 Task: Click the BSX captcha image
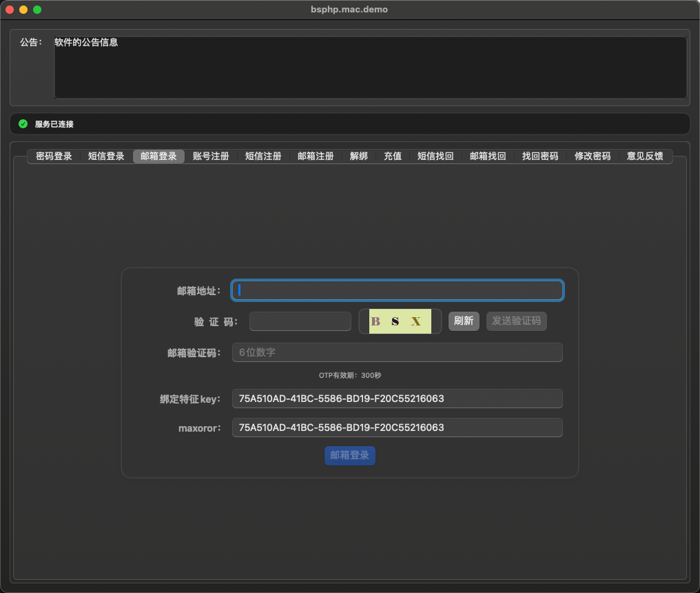[400, 321]
